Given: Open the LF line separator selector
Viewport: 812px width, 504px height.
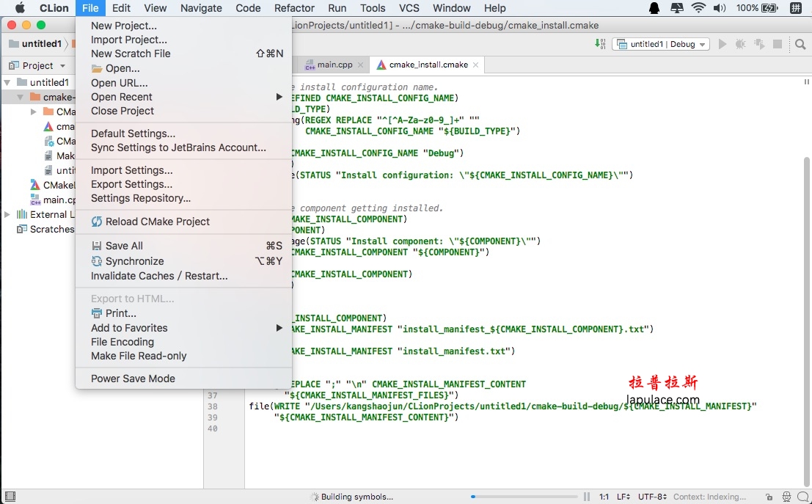Looking at the screenshot, I should pyautogui.click(x=623, y=497).
